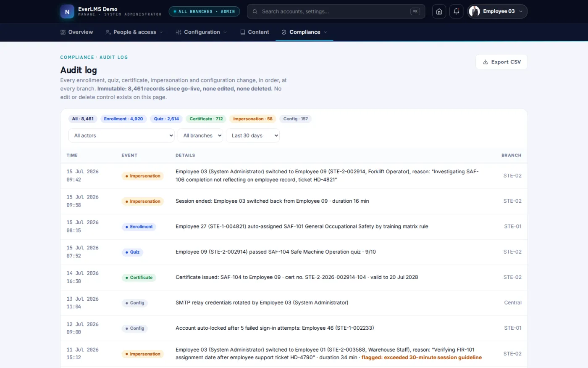Click the EverLMS N logo icon
The width and height of the screenshot is (588, 368).
click(67, 11)
